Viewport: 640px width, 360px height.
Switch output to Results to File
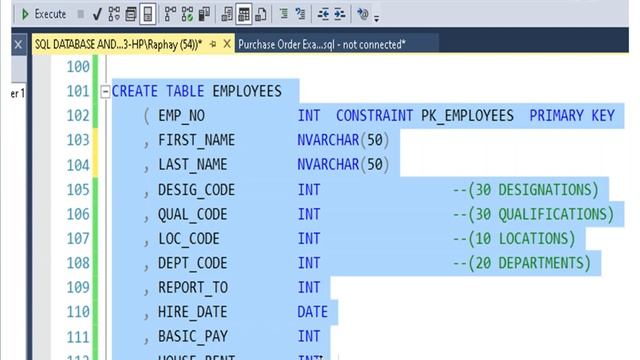(x=261, y=14)
